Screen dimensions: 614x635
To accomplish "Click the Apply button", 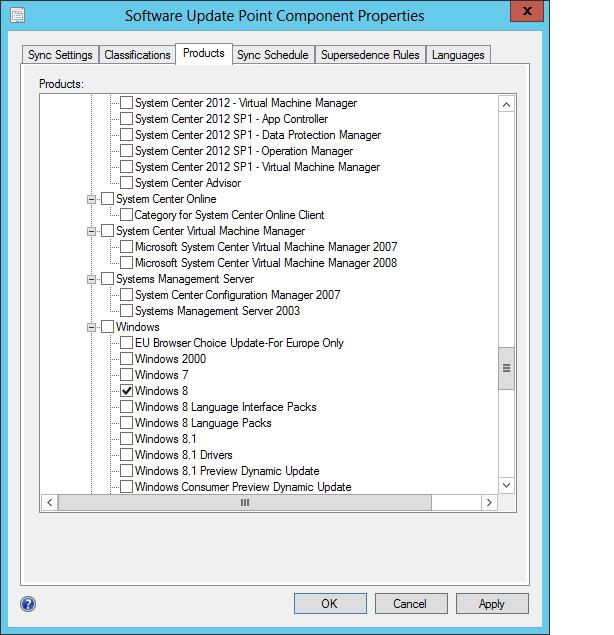I will 492,603.
